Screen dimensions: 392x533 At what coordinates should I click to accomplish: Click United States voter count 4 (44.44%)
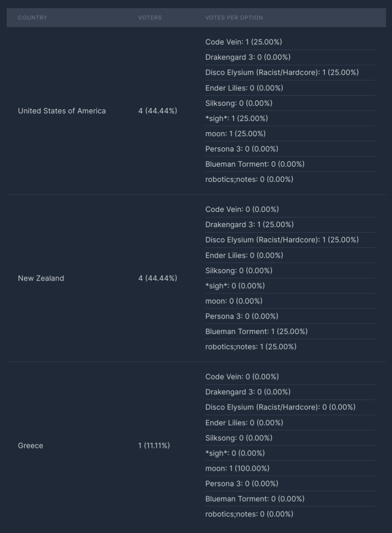[x=157, y=111]
